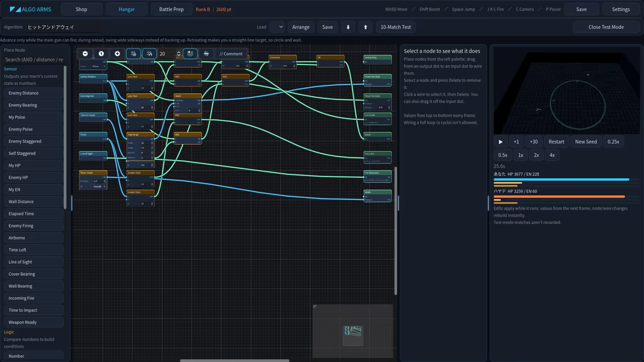The image size is (644, 362).
Task: Set playback speed to 0.25x
Action: coord(613,141)
